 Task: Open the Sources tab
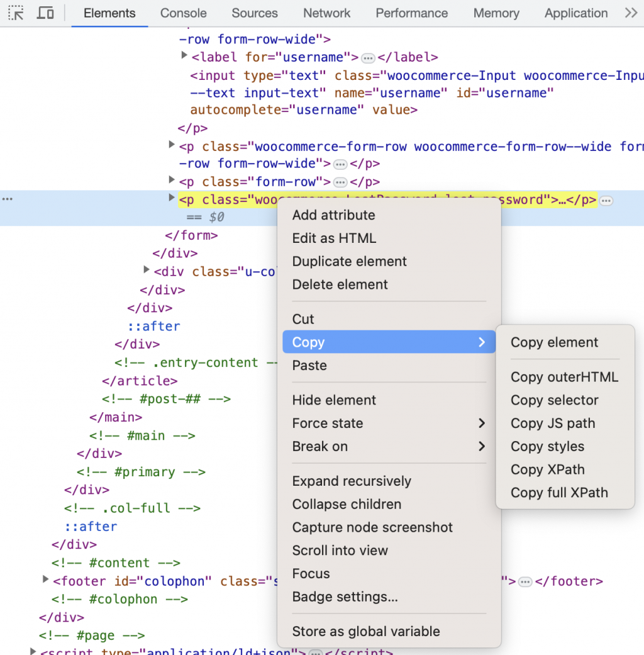click(x=255, y=13)
